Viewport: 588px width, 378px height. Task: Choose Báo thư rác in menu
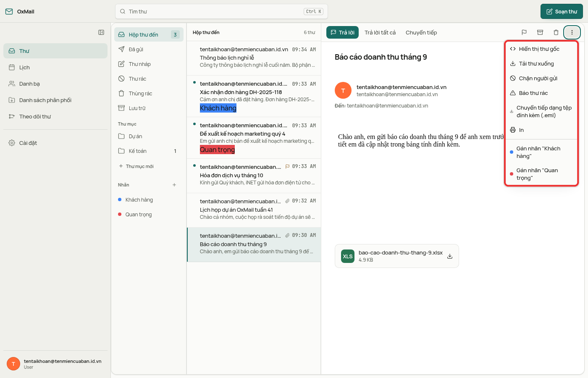pyautogui.click(x=541, y=93)
